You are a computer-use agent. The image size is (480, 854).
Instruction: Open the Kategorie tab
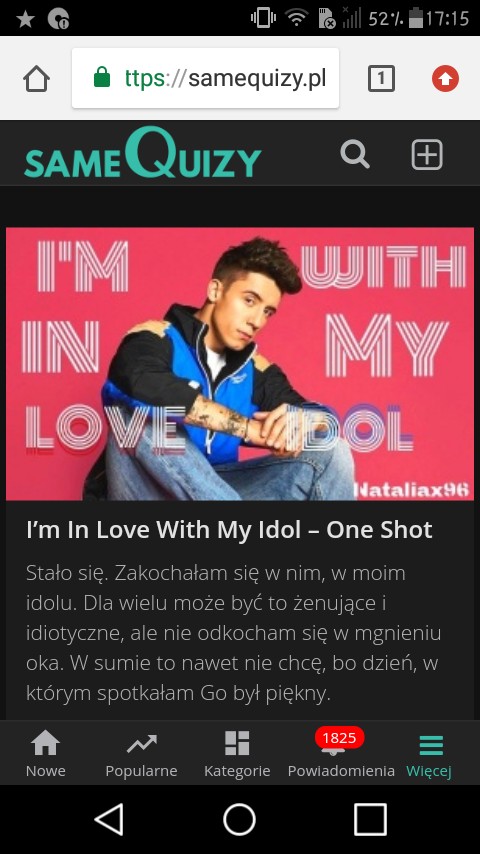click(237, 754)
